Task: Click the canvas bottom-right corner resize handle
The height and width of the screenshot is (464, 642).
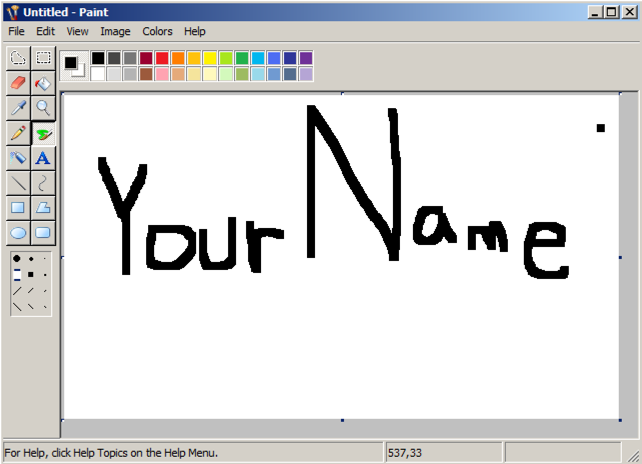Action: 620,420
